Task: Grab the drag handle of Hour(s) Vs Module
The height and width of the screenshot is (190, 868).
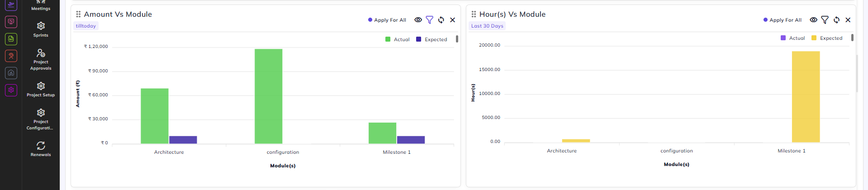Action: [474, 14]
